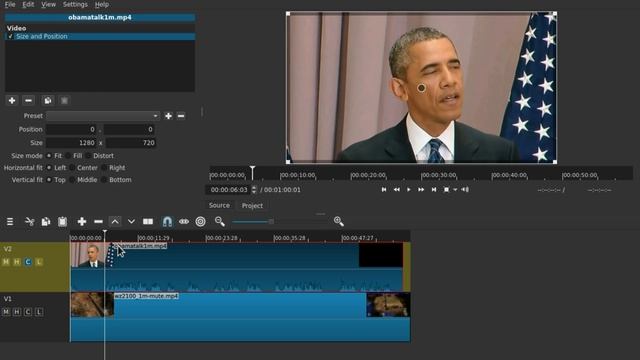Zoom out the timeline

[220, 221]
